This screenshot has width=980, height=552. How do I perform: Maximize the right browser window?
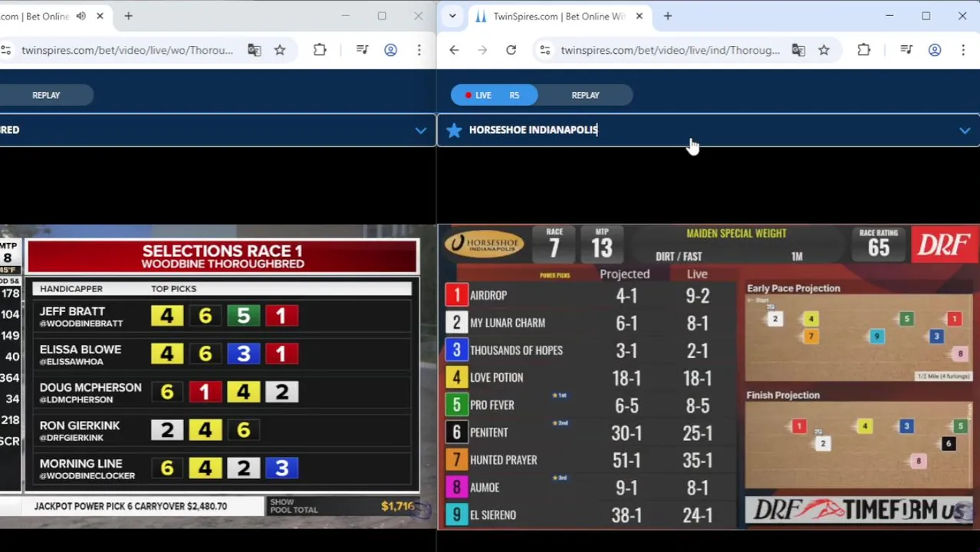click(x=926, y=16)
